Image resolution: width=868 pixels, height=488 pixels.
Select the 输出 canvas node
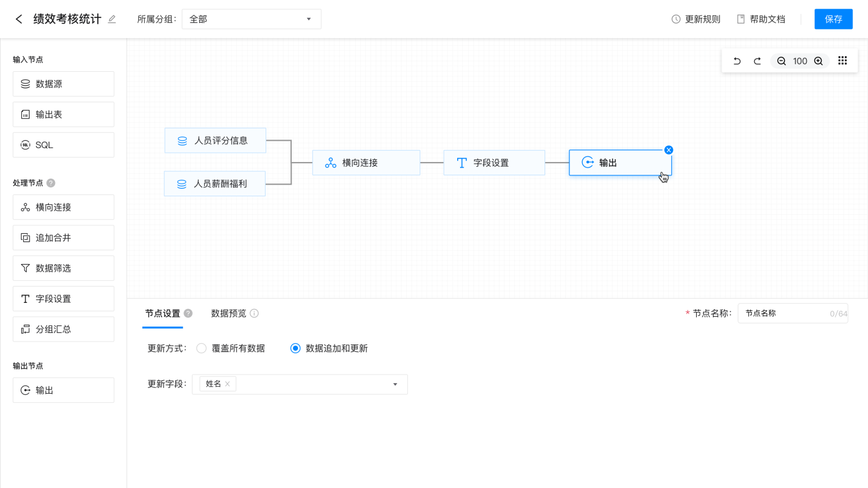tap(620, 163)
